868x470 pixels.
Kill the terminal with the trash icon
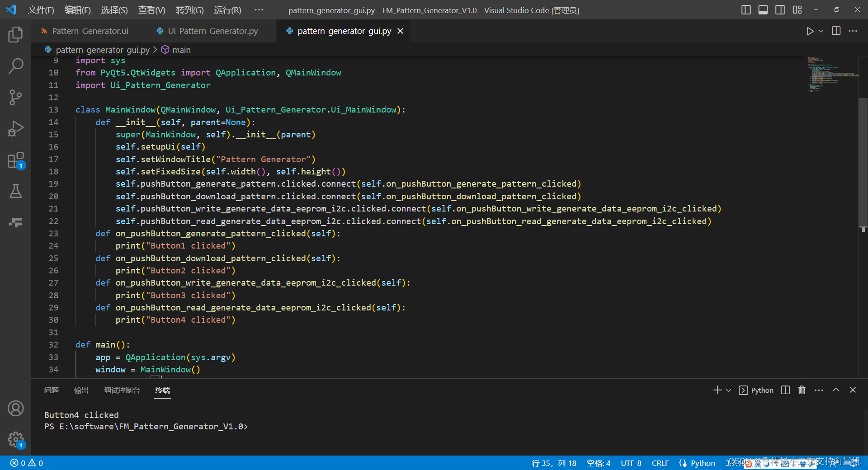pyautogui.click(x=802, y=390)
